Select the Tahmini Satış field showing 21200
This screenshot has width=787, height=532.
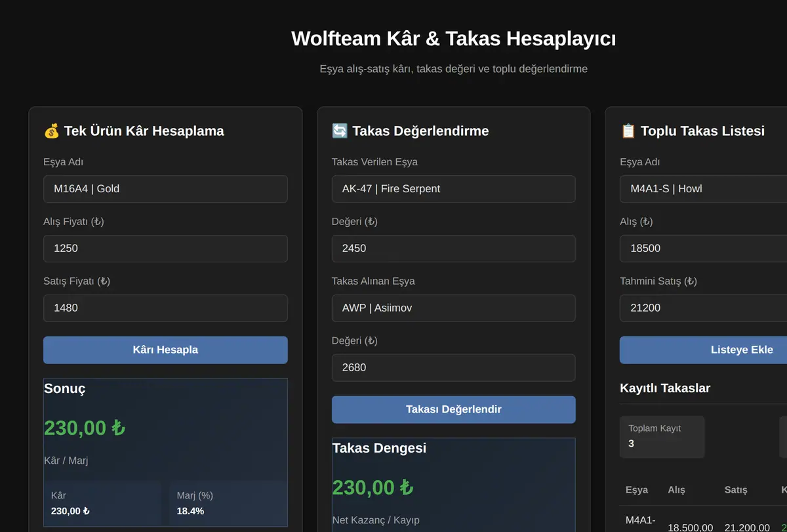(x=703, y=308)
